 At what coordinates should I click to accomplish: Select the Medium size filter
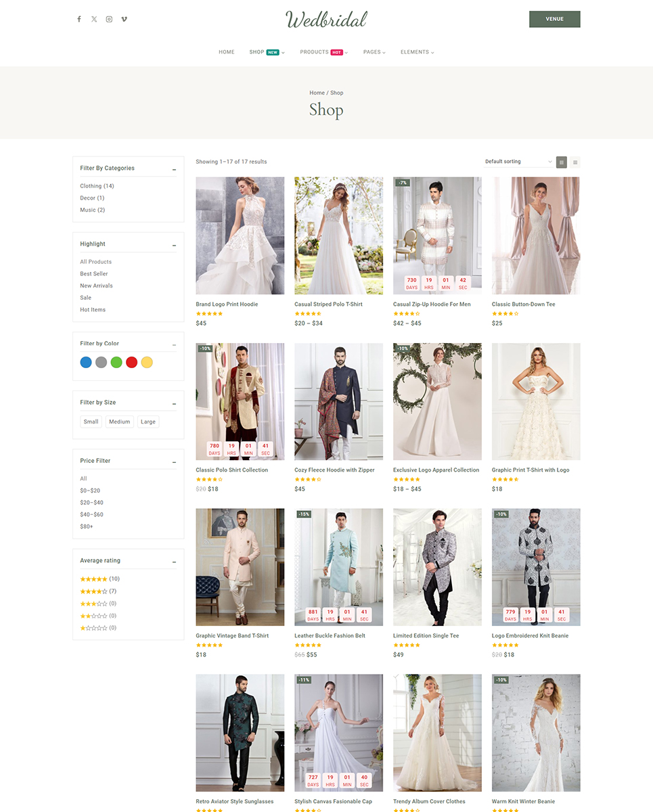pos(119,422)
